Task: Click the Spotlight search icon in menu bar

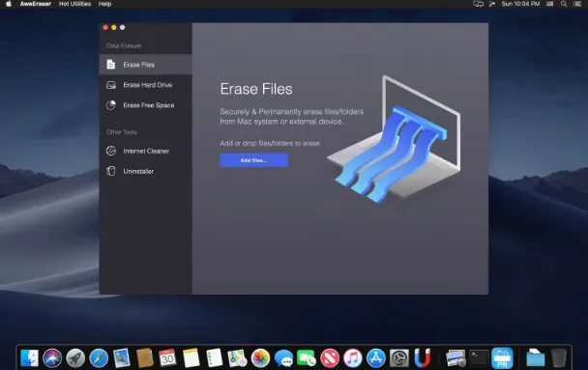Action: [564, 4]
